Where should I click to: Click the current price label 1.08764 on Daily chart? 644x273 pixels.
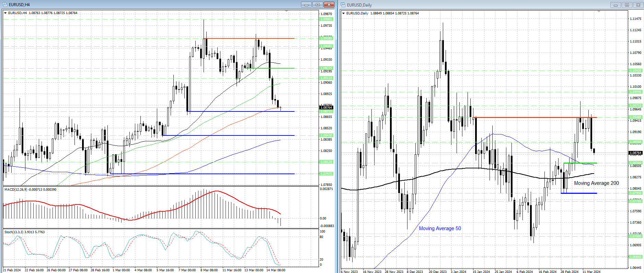pos(635,153)
